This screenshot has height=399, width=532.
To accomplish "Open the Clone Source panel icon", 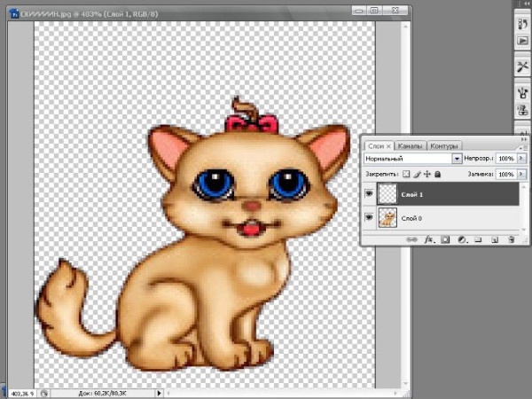I will pos(522,111).
